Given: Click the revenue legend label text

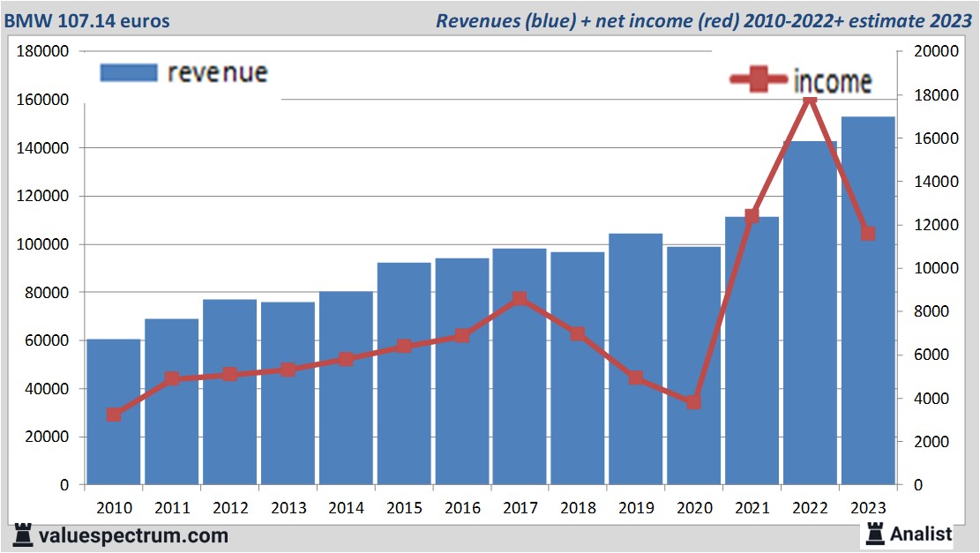Looking at the screenshot, I should 218,72.
